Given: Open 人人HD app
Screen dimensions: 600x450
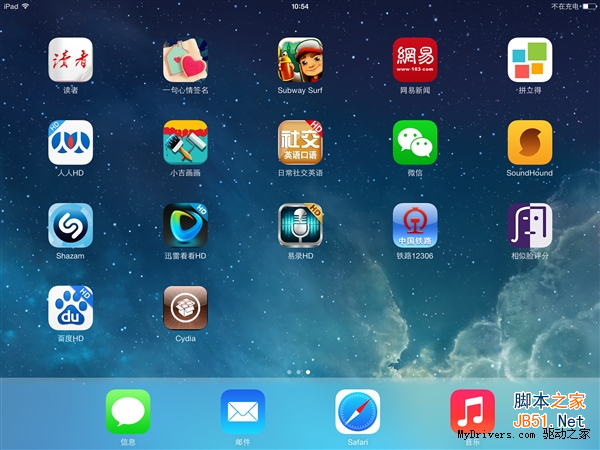Looking at the screenshot, I should click(x=70, y=142).
